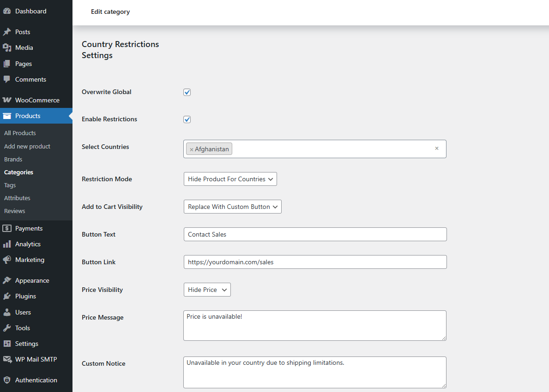549x392 pixels.
Task: Uncheck the Overwrite Global checkbox
Action: click(x=187, y=92)
